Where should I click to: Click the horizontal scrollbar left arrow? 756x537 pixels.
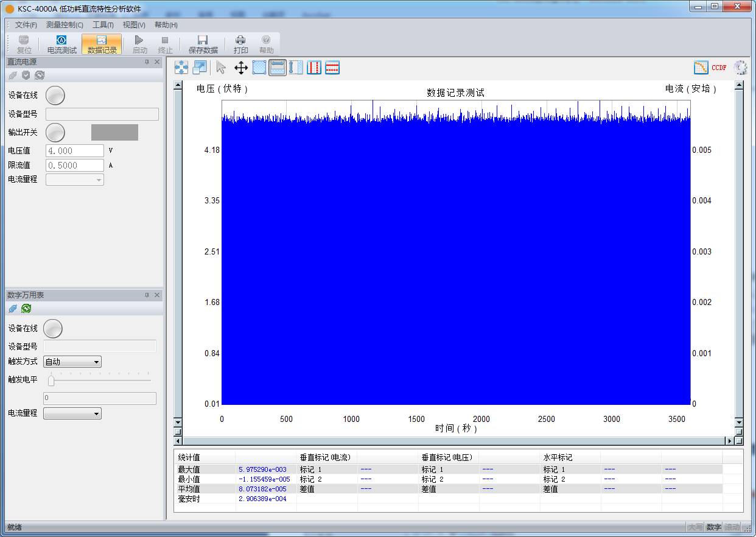click(178, 441)
